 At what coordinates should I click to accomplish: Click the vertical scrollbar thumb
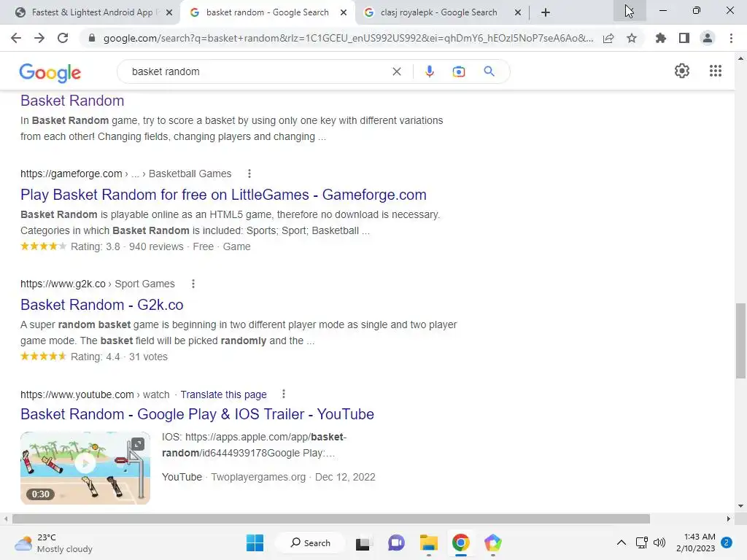(740, 341)
